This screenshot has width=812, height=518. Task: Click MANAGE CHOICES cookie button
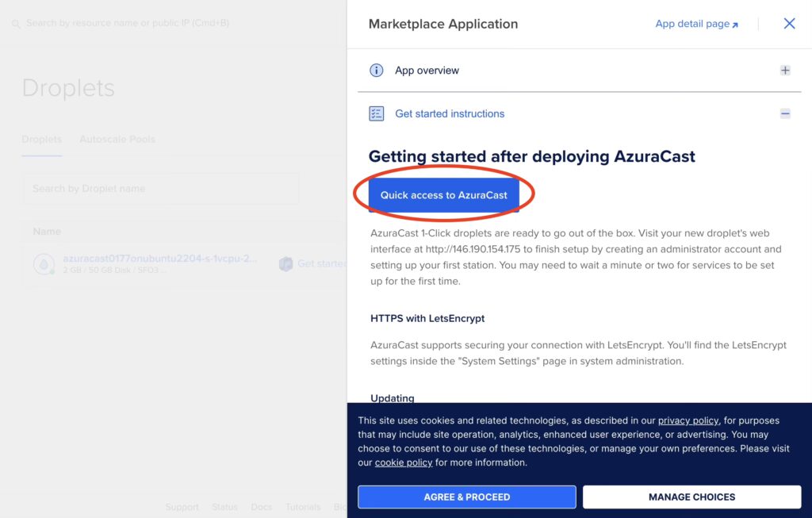tap(691, 497)
